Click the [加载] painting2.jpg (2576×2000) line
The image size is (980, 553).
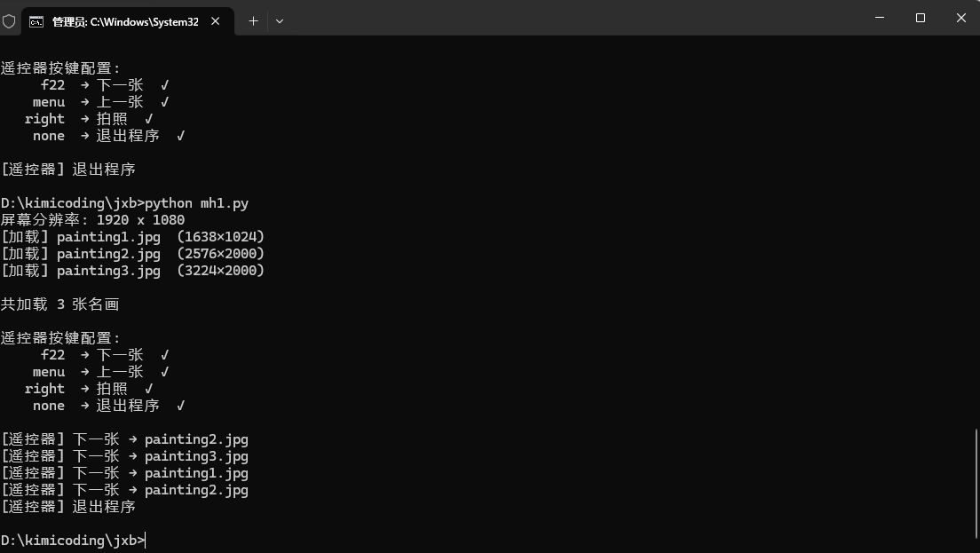tap(132, 254)
